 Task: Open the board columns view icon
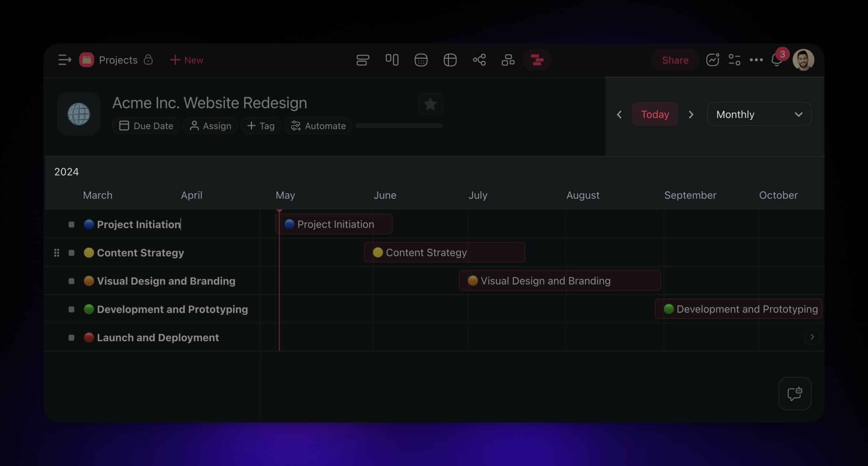(392, 60)
